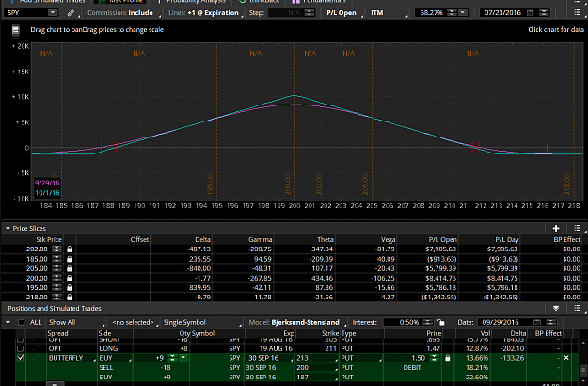The height and width of the screenshot is (386, 588).
Task: Toggle the checkmark beside the BUTTERFLY row
Action: pos(35,358)
